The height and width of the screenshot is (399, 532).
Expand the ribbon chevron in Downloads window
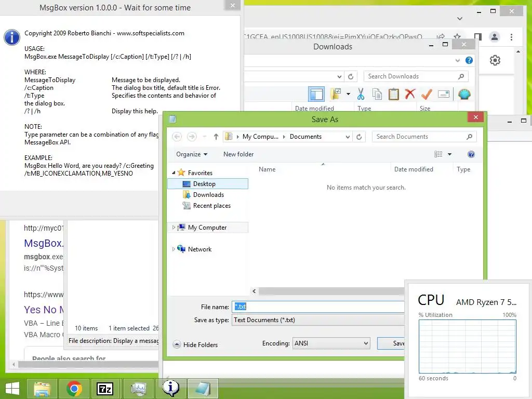click(457, 60)
